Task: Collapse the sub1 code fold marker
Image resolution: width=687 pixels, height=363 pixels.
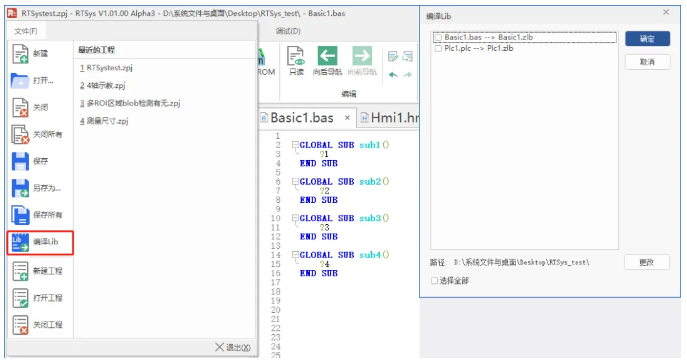Action: coord(295,144)
